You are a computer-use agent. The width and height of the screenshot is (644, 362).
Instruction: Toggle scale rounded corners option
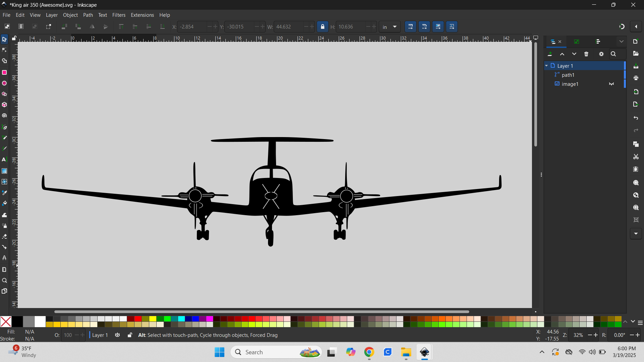[x=424, y=27]
